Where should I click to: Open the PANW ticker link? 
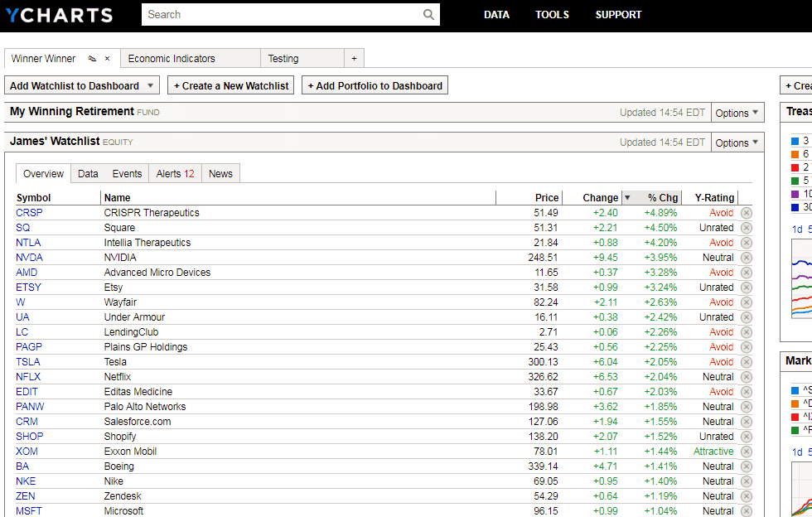click(30, 407)
